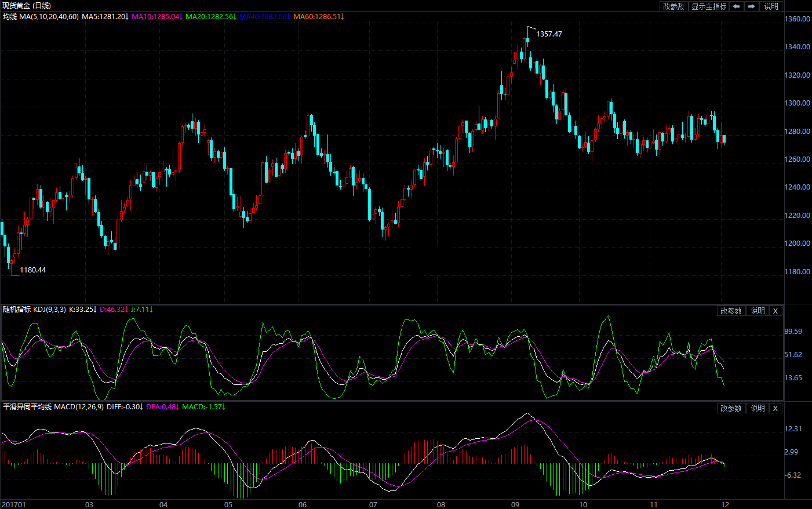Click 改参数 in the KDJ panel
This screenshot has width=812, height=509.
(731, 311)
